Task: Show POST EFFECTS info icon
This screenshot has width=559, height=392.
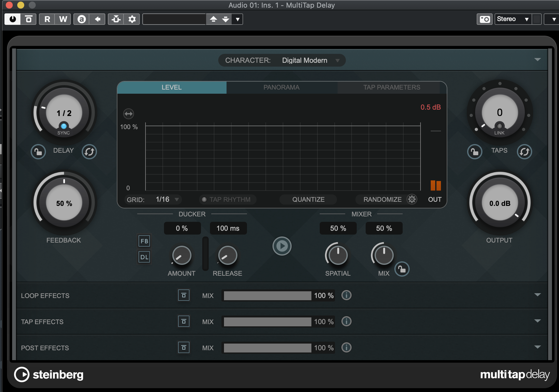Action: (346, 347)
